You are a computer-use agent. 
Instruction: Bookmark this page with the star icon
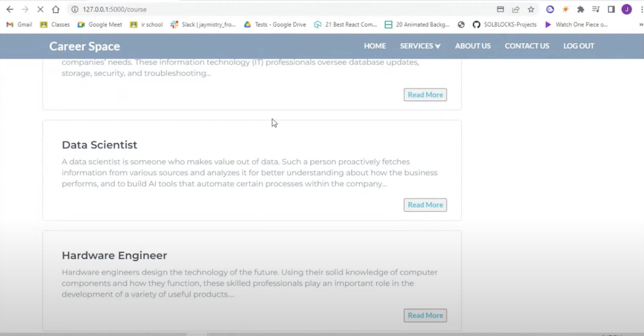(531, 9)
